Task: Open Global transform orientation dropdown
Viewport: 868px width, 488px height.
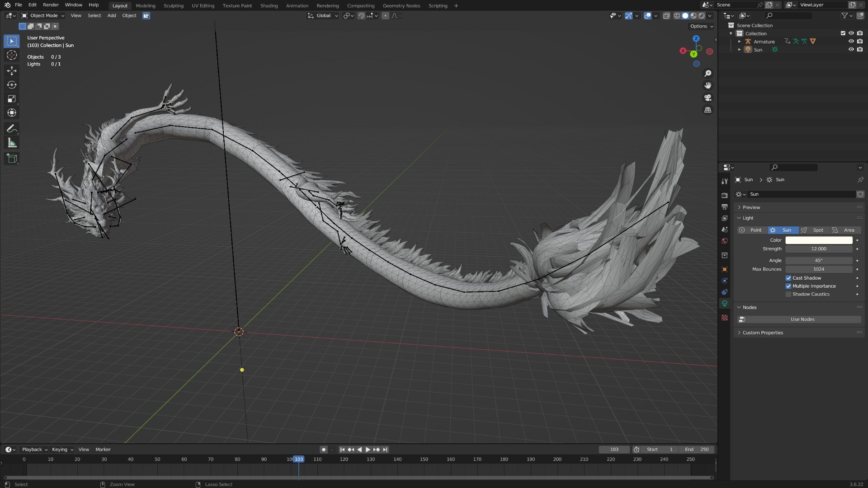Action: point(323,16)
